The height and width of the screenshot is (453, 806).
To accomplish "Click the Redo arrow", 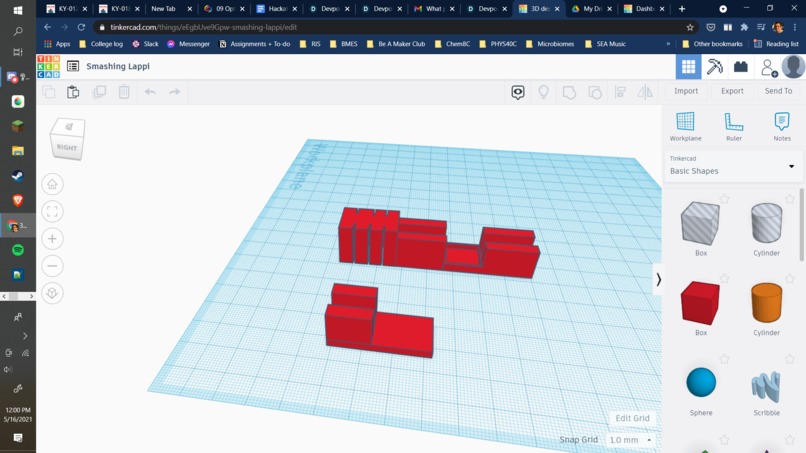I will (x=175, y=92).
